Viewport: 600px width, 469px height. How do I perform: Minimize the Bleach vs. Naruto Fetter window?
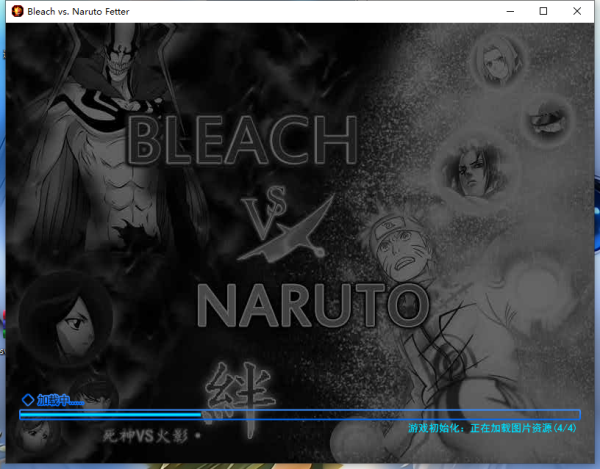(x=510, y=11)
